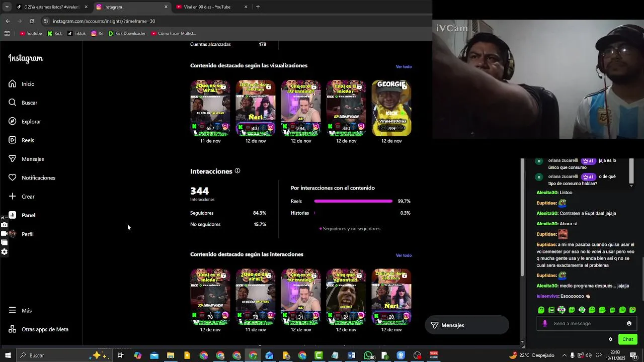
Task: Open the weather widget 22°C Despejado
Action: pyautogui.click(x=532, y=355)
